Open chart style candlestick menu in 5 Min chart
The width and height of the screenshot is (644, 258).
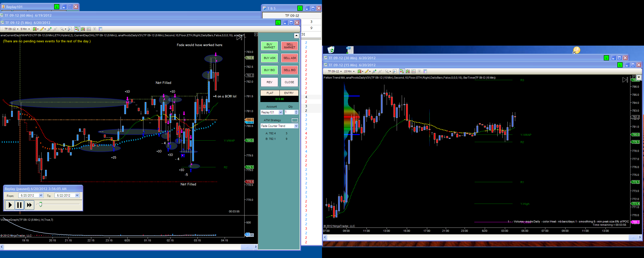coord(35,29)
